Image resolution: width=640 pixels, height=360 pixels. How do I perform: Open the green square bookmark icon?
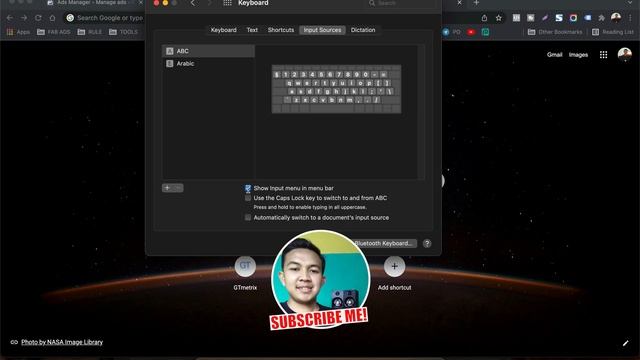(x=485, y=32)
